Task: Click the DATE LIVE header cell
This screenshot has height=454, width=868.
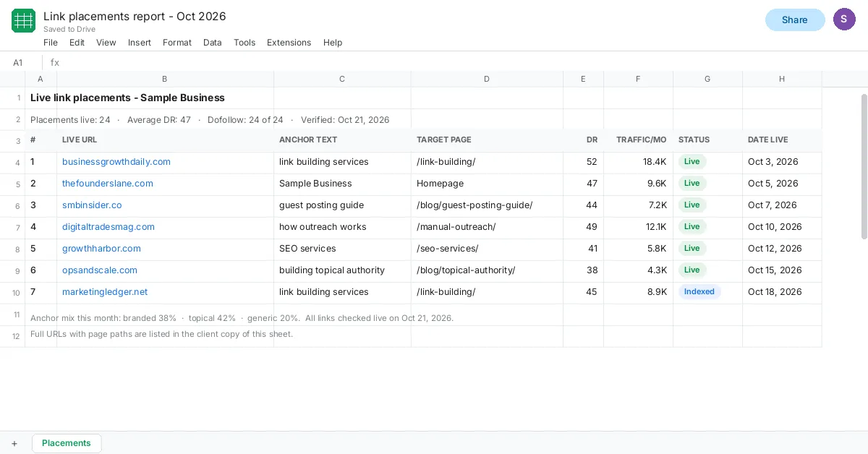Action: pyautogui.click(x=782, y=140)
